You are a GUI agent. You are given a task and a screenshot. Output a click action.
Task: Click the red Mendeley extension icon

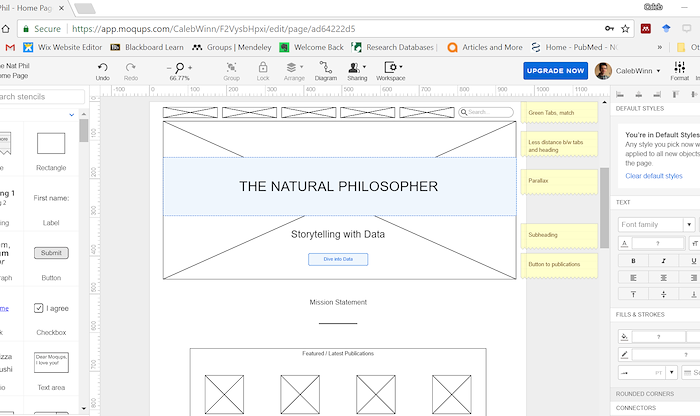click(x=646, y=29)
